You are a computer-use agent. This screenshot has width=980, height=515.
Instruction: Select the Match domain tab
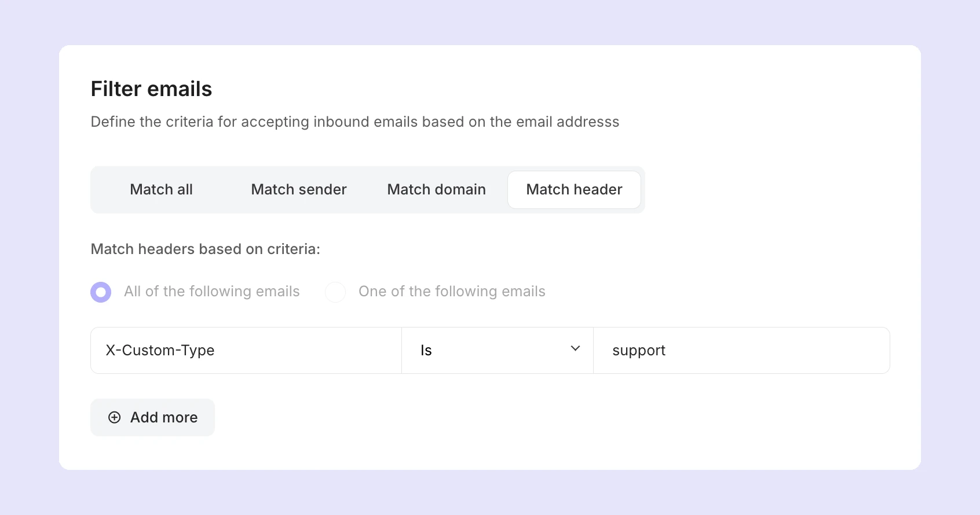pos(436,189)
